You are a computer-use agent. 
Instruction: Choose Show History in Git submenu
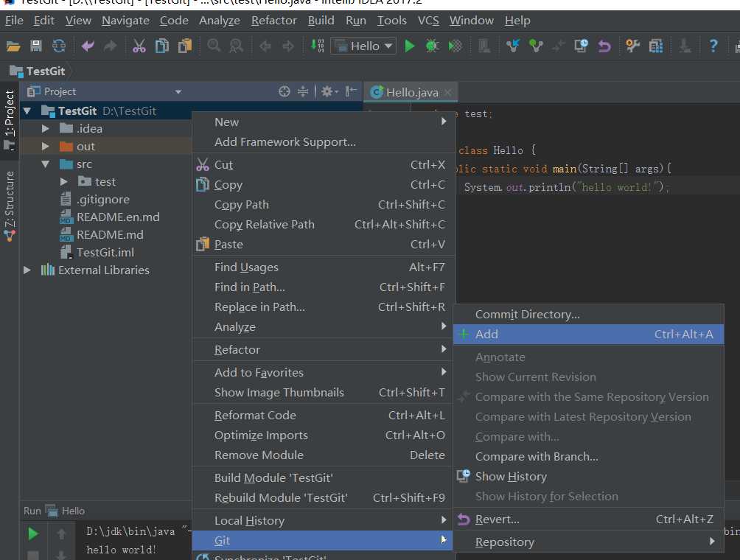(588, 477)
